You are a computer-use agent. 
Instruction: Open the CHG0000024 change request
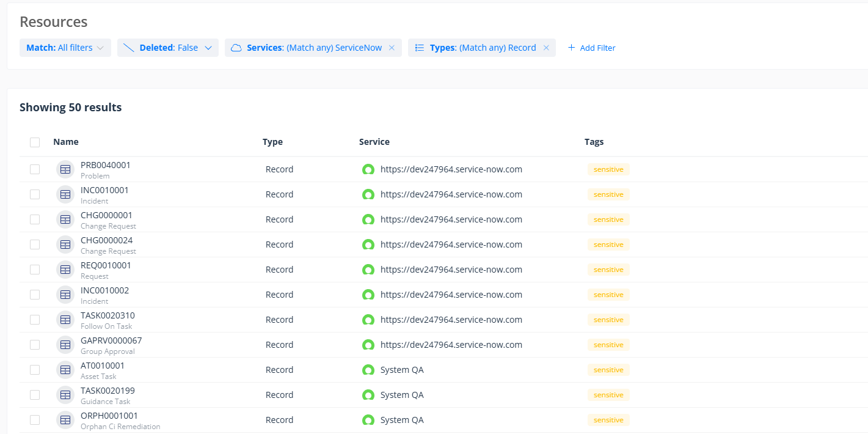tap(106, 240)
